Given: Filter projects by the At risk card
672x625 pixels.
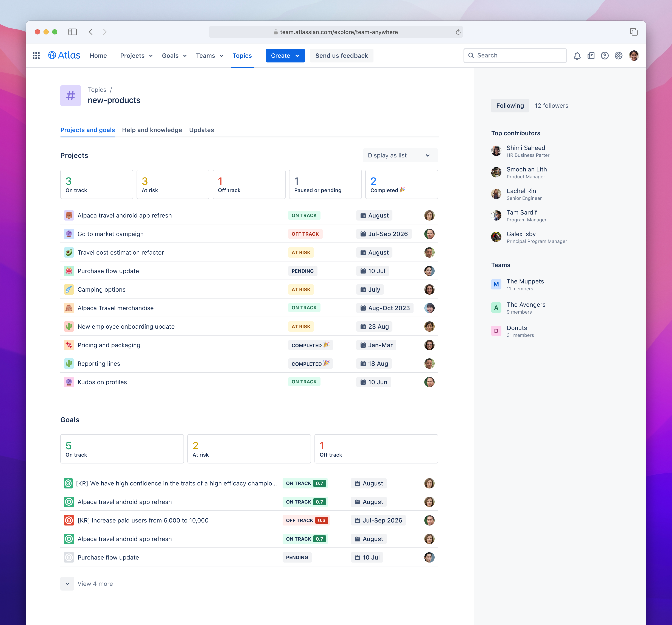Looking at the screenshot, I should (x=173, y=184).
